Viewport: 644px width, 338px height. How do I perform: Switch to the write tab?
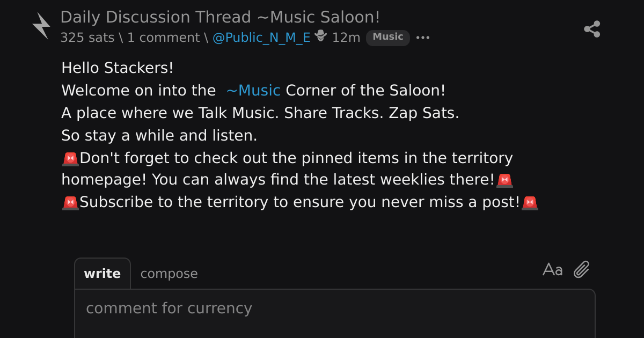pyautogui.click(x=103, y=274)
